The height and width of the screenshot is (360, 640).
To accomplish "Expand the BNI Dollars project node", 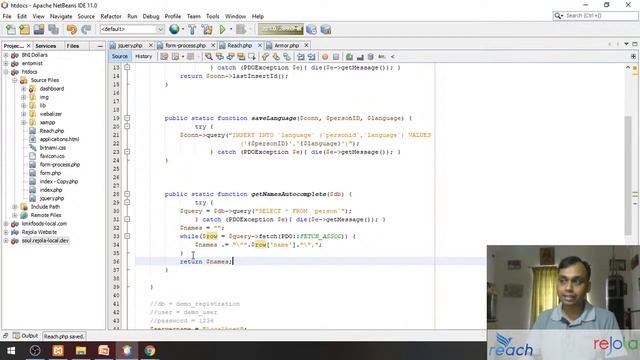I will coord(6,55).
